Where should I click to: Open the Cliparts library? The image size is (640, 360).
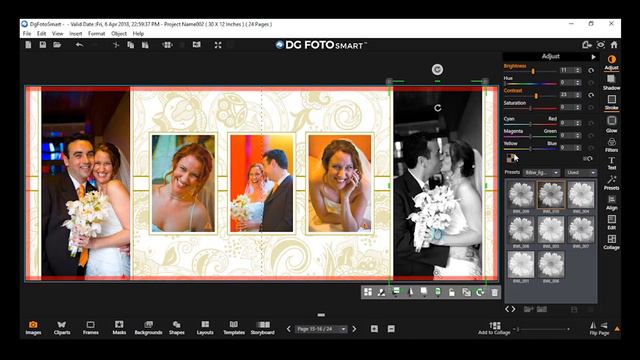tap(62, 328)
